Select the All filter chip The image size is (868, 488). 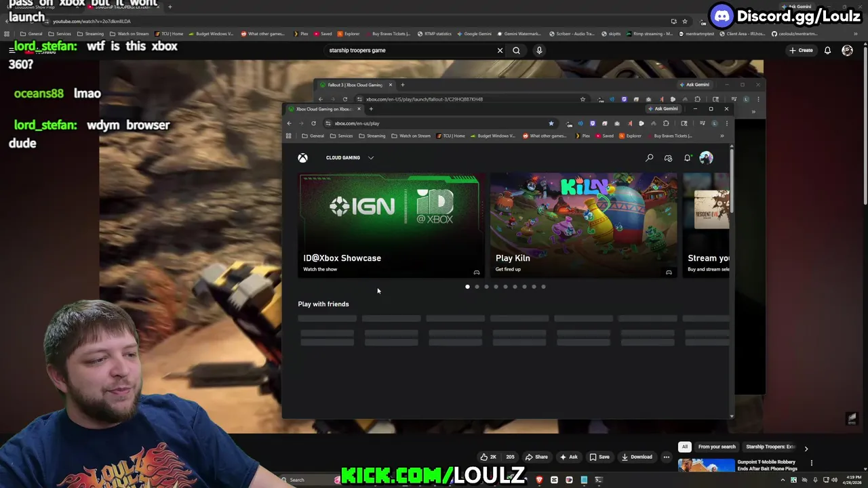pos(685,447)
